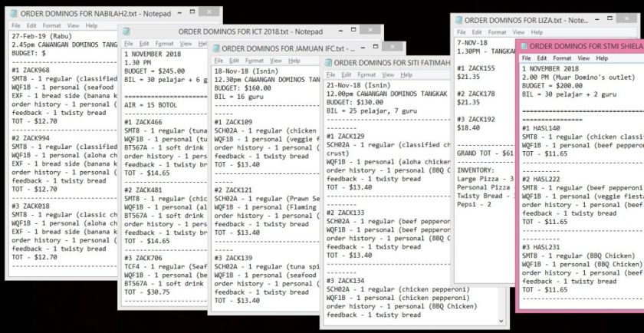Click Notepad icon in ICT 2018 title bar
The height and width of the screenshot is (333, 644).
pyautogui.click(x=126, y=31)
